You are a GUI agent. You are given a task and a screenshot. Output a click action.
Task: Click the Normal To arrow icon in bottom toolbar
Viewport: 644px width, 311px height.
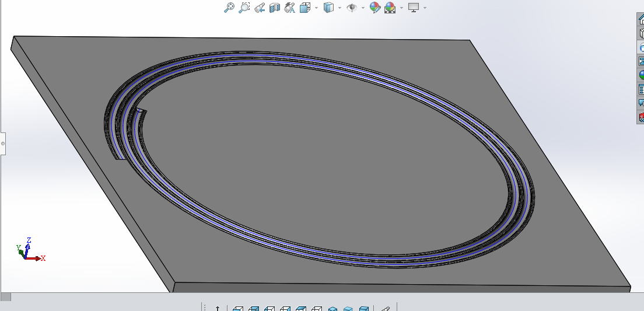(x=218, y=308)
